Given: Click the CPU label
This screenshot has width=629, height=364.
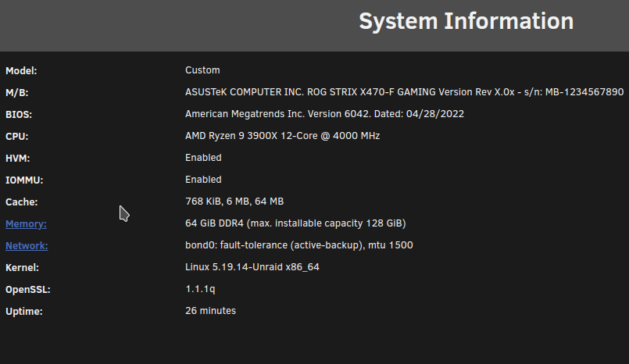Looking at the screenshot, I should coord(17,136).
